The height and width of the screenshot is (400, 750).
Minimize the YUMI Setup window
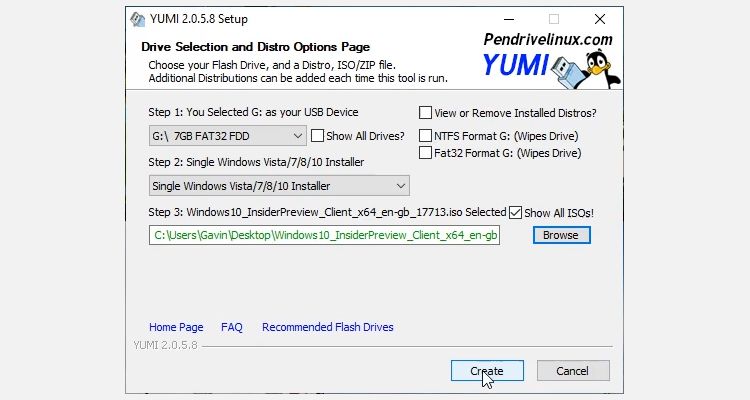(x=509, y=19)
